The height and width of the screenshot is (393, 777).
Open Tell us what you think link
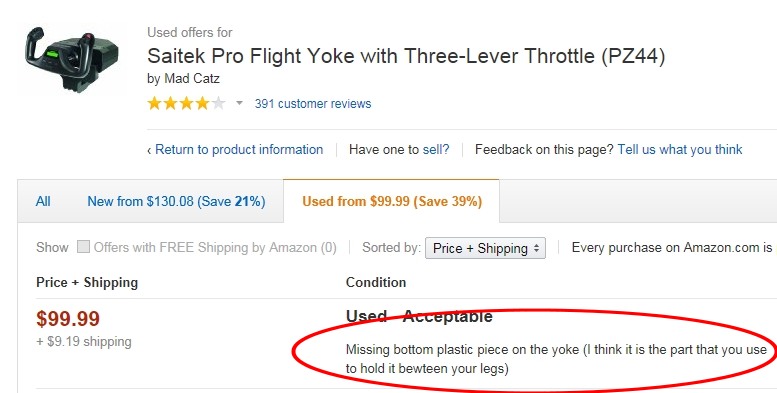pyautogui.click(x=680, y=150)
